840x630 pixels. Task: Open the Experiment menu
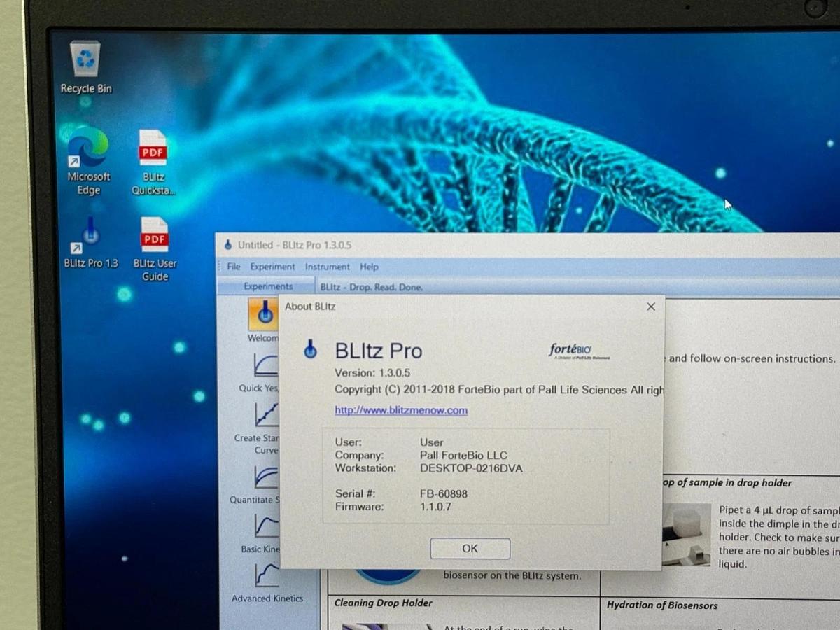click(272, 267)
